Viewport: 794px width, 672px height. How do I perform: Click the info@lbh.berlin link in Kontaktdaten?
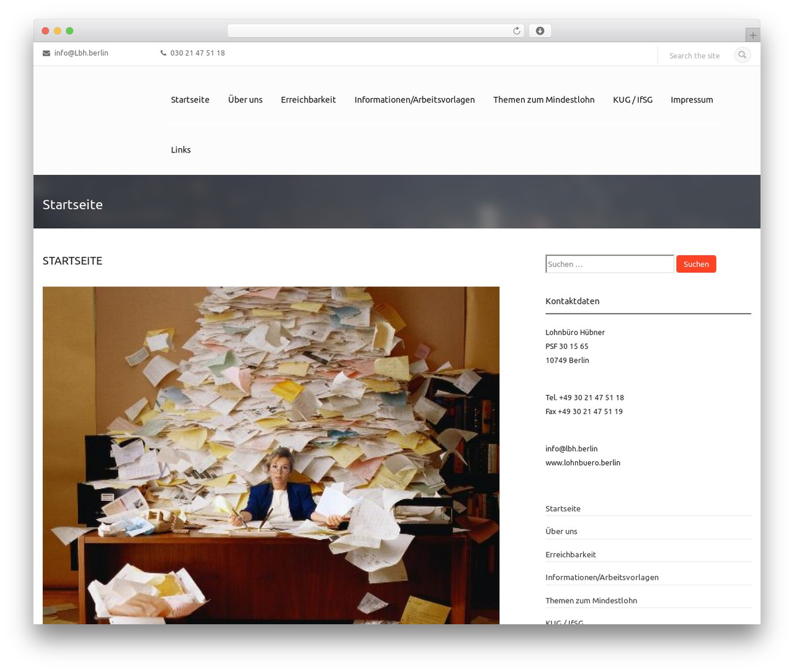(571, 449)
